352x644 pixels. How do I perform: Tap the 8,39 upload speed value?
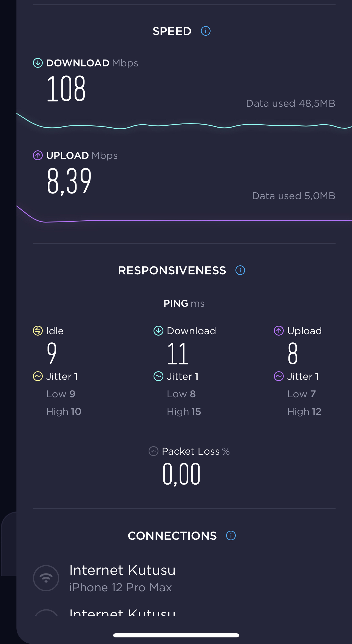69,181
